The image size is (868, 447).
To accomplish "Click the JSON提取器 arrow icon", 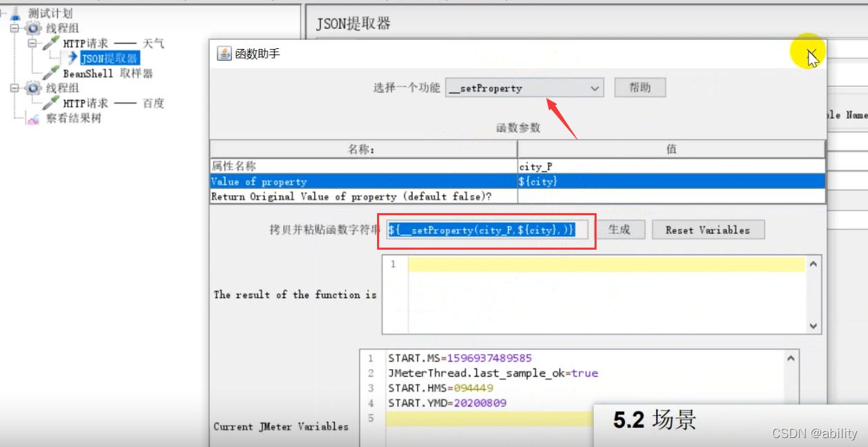I will pos(73,59).
